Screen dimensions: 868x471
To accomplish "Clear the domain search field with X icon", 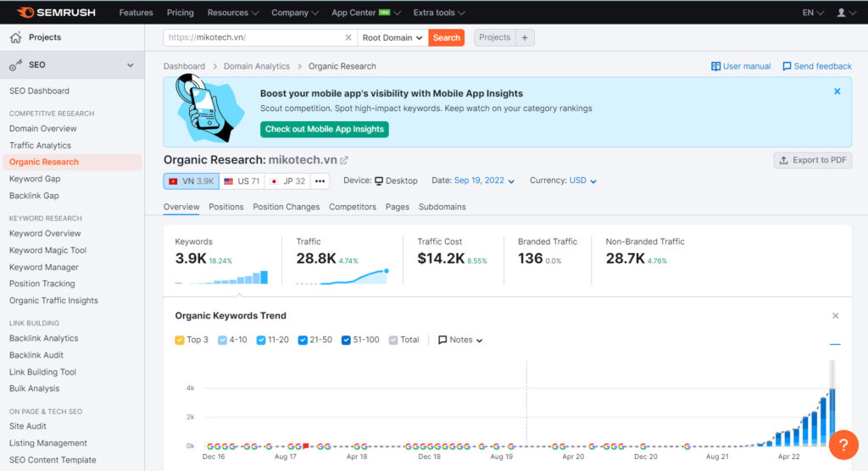I will click(348, 37).
